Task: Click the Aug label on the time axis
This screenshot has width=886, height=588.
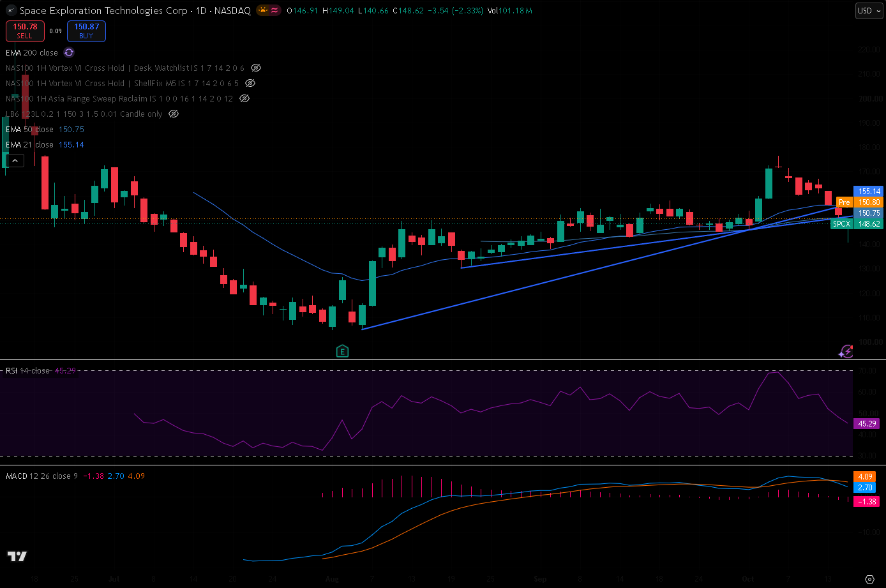Action: coord(331,579)
